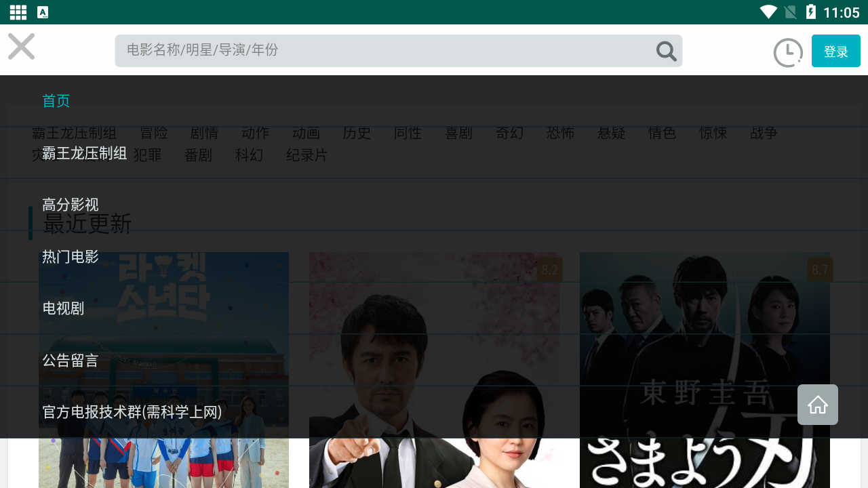The width and height of the screenshot is (868, 488).
Task: Tap the floating home button
Action: tap(818, 405)
